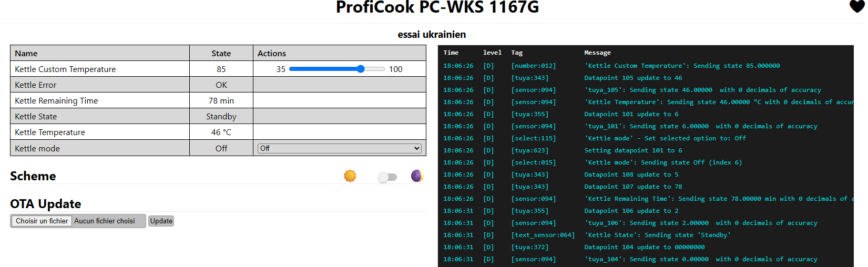Image resolution: width=868 pixels, height=267 pixels.
Task: Click log message Datapoint 105 update to 46
Action: 633,78
